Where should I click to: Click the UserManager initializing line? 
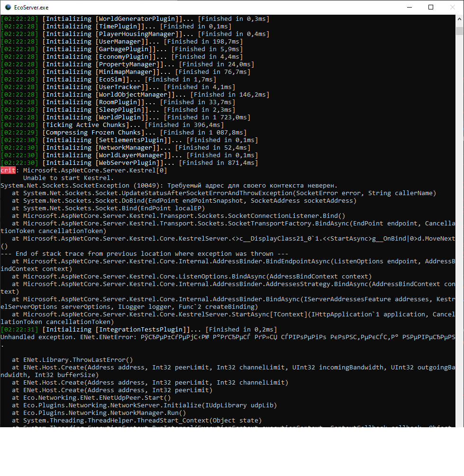122,42
